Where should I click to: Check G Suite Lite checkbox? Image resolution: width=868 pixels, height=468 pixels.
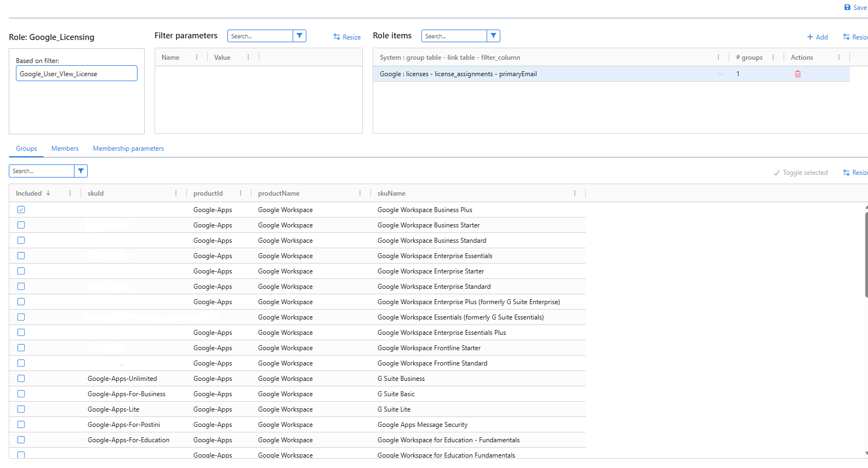click(x=21, y=409)
